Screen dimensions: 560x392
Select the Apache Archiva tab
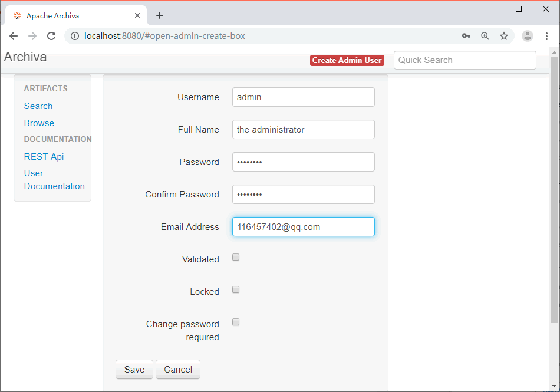pos(65,16)
